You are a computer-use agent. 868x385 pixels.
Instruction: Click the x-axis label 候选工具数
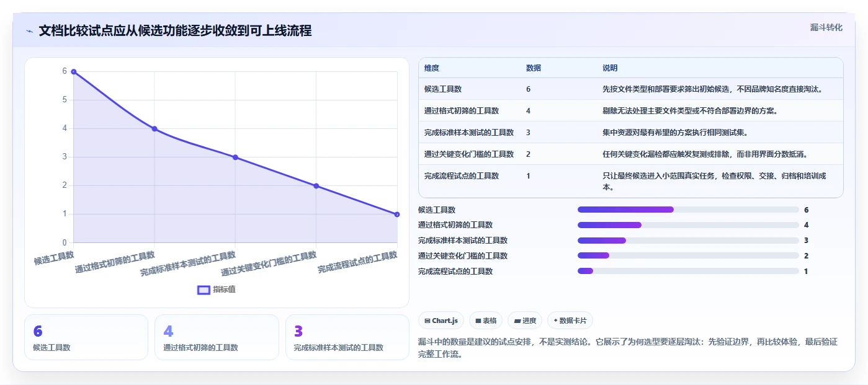pyautogui.click(x=54, y=257)
